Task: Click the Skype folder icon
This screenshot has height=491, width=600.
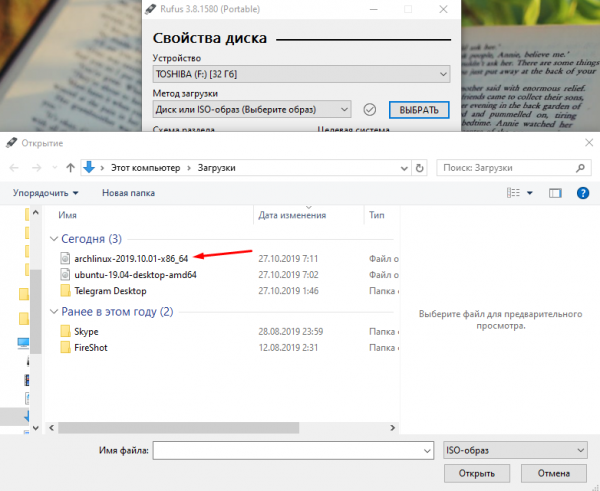Action: tap(65, 331)
